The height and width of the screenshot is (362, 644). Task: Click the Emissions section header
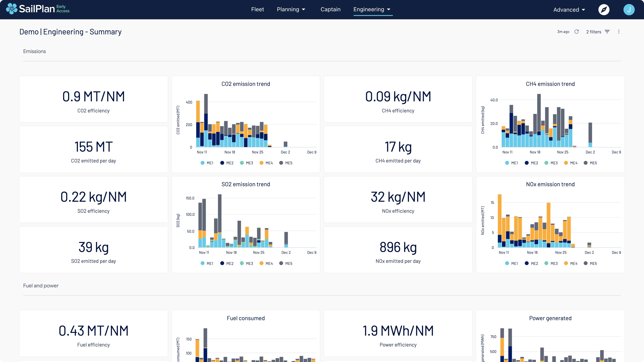(x=34, y=51)
